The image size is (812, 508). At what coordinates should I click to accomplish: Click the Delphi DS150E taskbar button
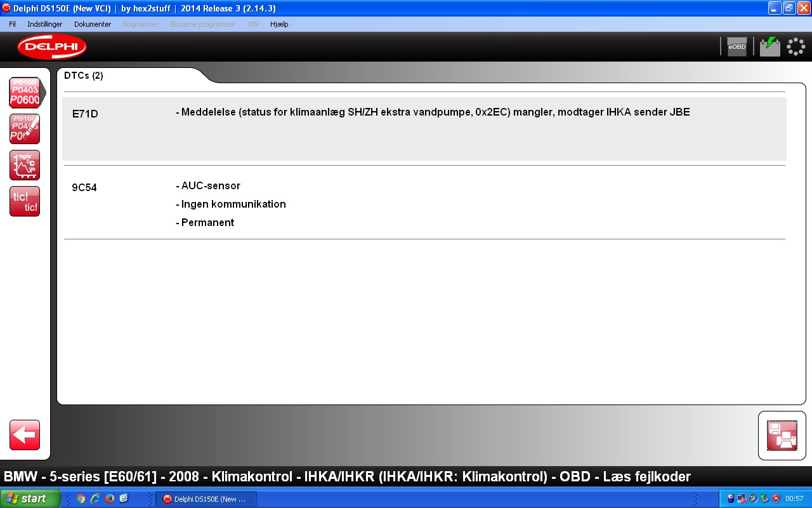(x=206, y=499)
